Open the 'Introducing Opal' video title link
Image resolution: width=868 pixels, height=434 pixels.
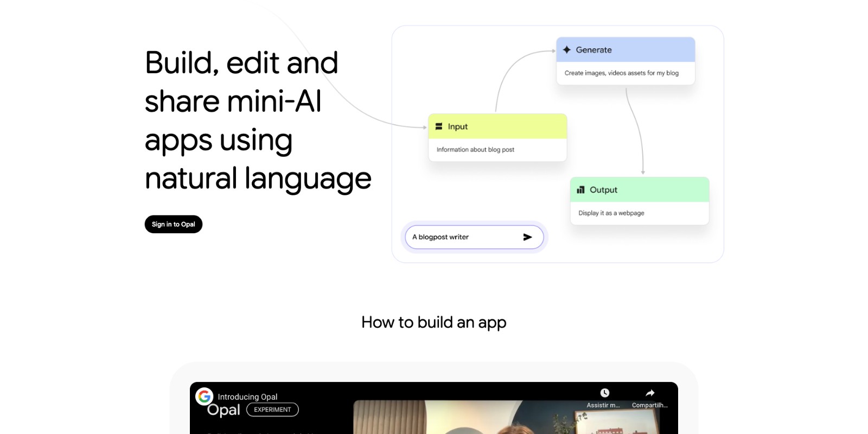[247, 397]
